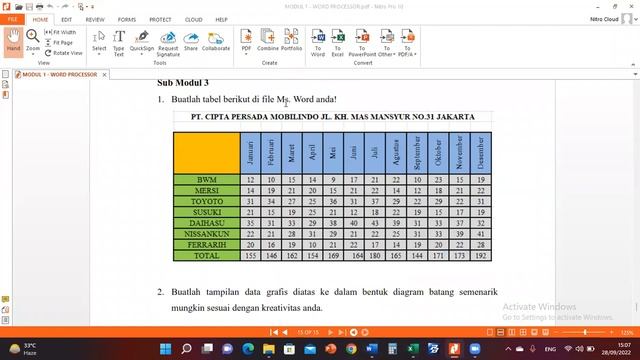This screenshot has width=640, height=360.
Task: Open the QuickSign tool
Action: click(x=142, y=40)
